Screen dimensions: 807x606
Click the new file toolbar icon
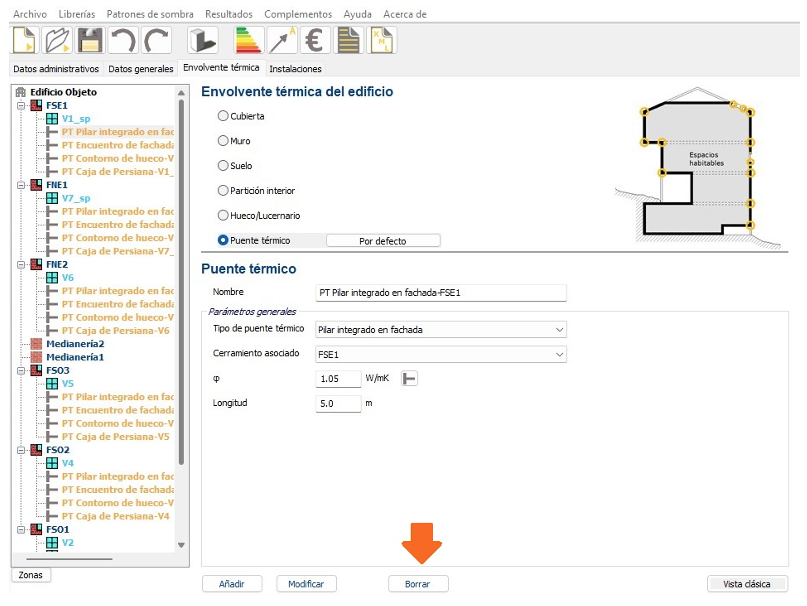pos(27,40)
